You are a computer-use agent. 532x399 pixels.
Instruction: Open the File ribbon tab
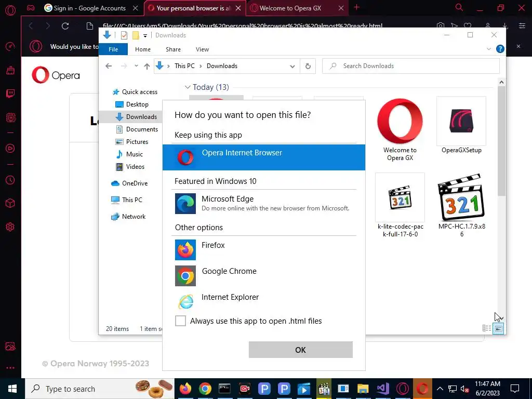tap(113, 49)
